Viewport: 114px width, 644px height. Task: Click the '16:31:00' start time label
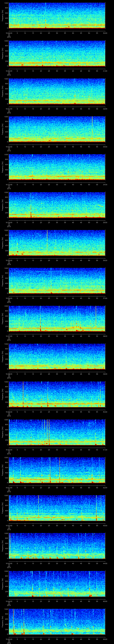click(x=9, y=109)
